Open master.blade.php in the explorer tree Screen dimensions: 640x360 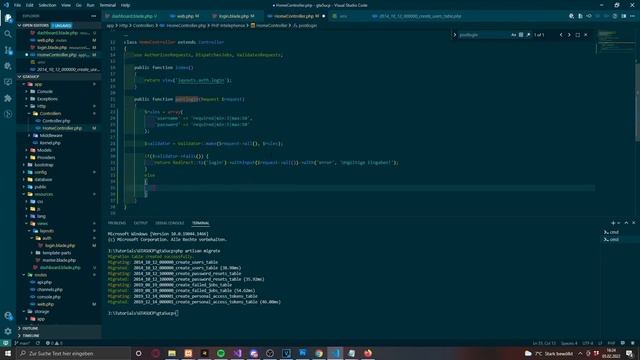[59, 260]
